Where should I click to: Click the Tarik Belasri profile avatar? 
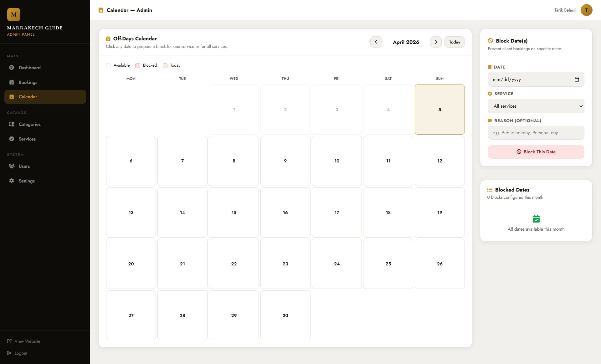[586, 10]
